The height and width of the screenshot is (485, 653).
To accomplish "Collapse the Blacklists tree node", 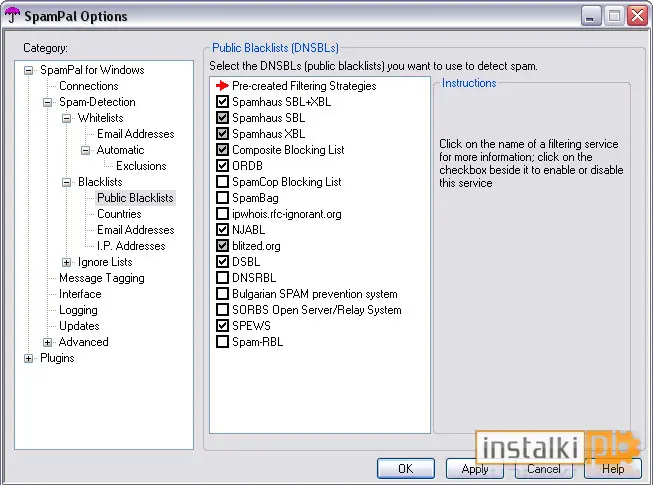I will click(x=67, y=182).
